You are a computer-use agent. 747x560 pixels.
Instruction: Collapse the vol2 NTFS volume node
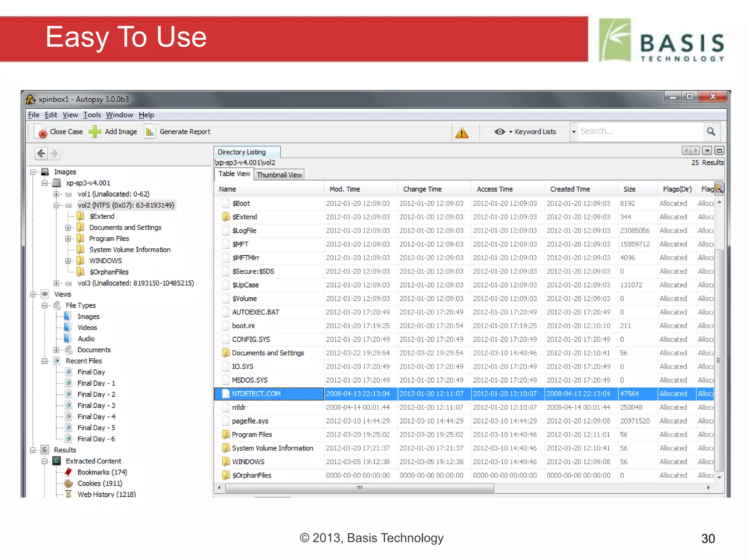pyautogui.click(x=56, y=205)
